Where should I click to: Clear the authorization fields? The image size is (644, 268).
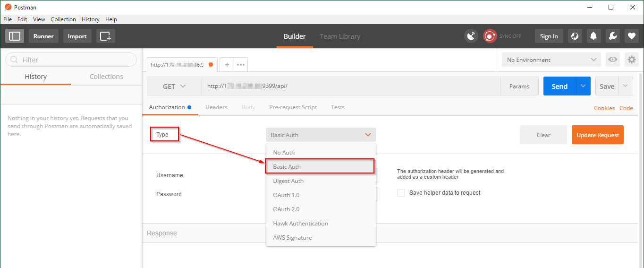click(x=543, y=135)
